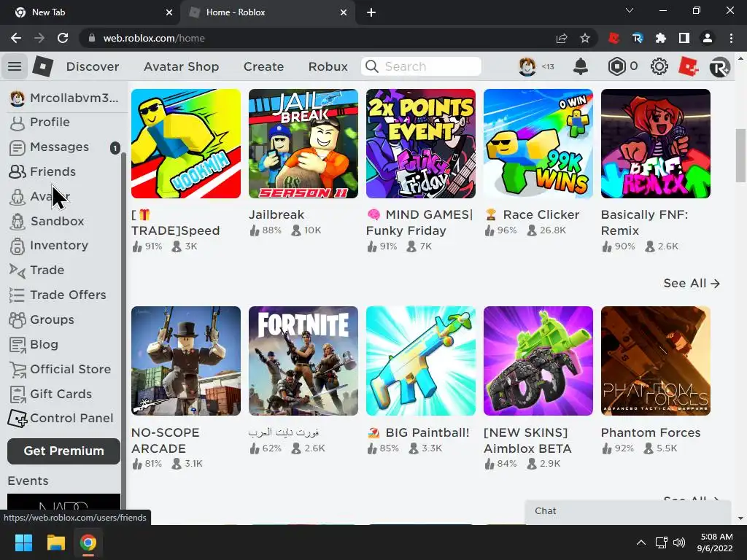Click the avatar headshot in header
747x560 pixels.
[527, 66]
